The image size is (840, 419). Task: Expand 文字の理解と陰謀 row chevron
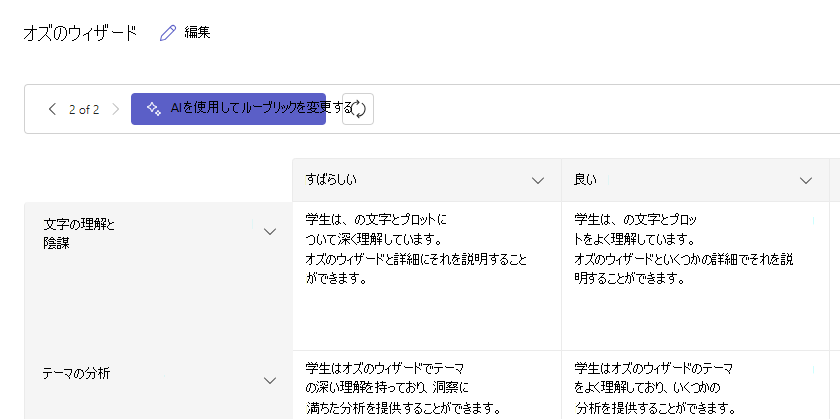[270, 231]
